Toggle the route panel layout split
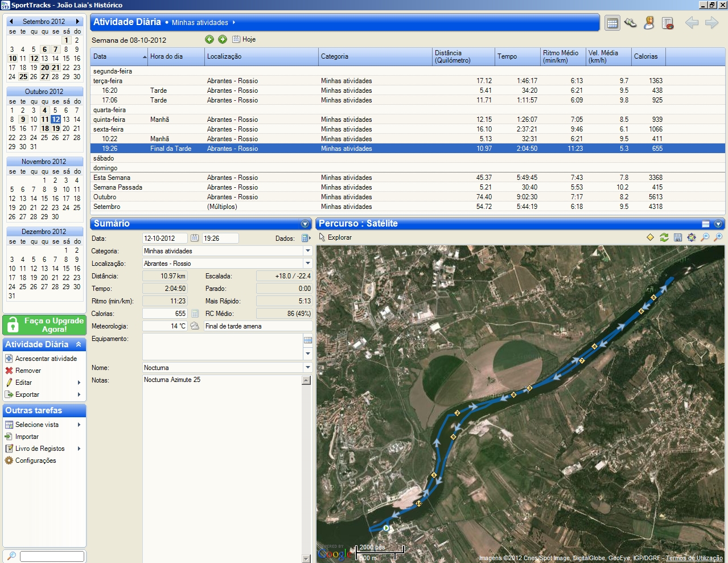Screen dimensions: 728x563 pyautogui.click(x=706, y=224)
